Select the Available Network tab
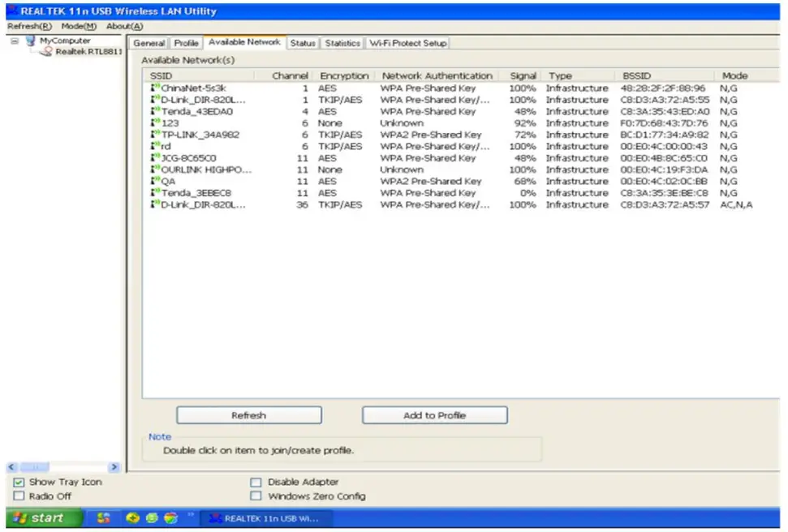The image size is (788, 532). click(244, 42)
